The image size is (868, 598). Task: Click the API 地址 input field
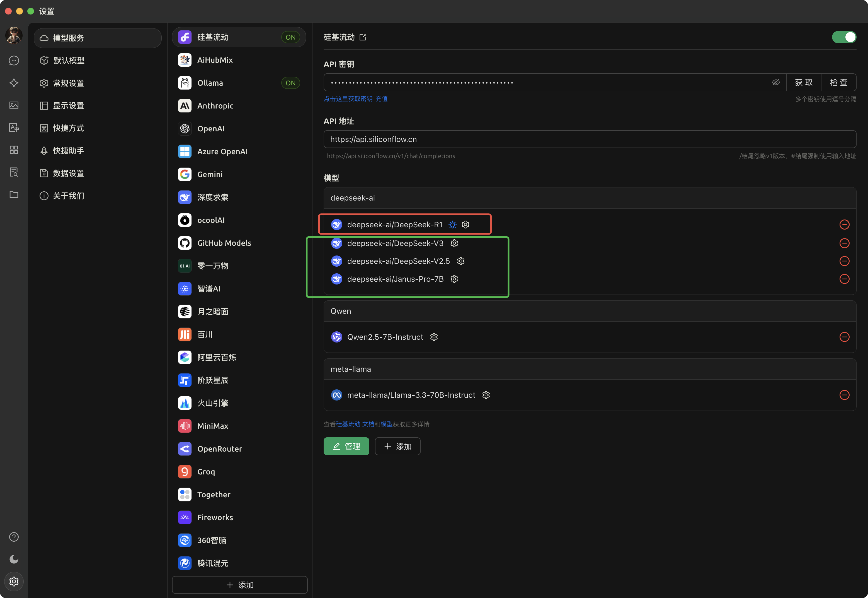(590, 139)
